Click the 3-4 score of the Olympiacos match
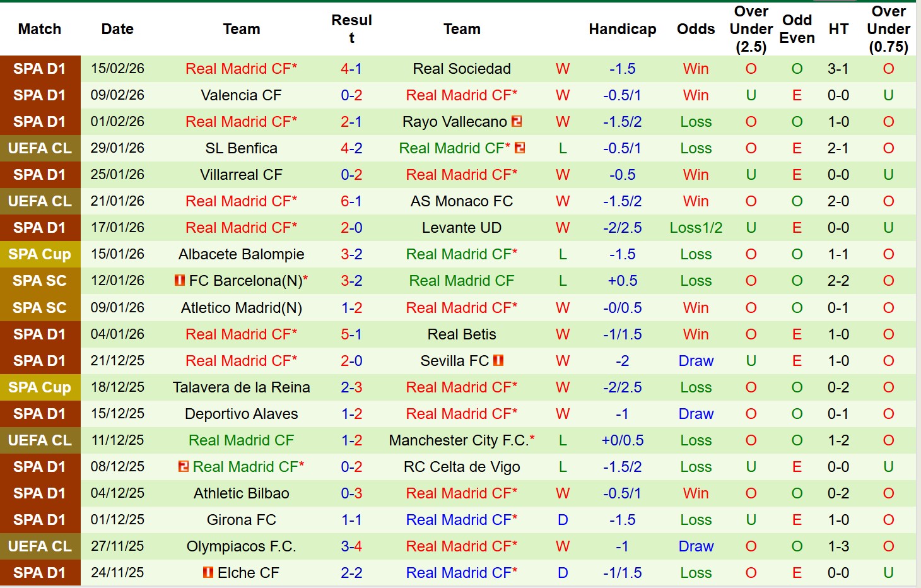The image size is (921, 588). (351, 546)
